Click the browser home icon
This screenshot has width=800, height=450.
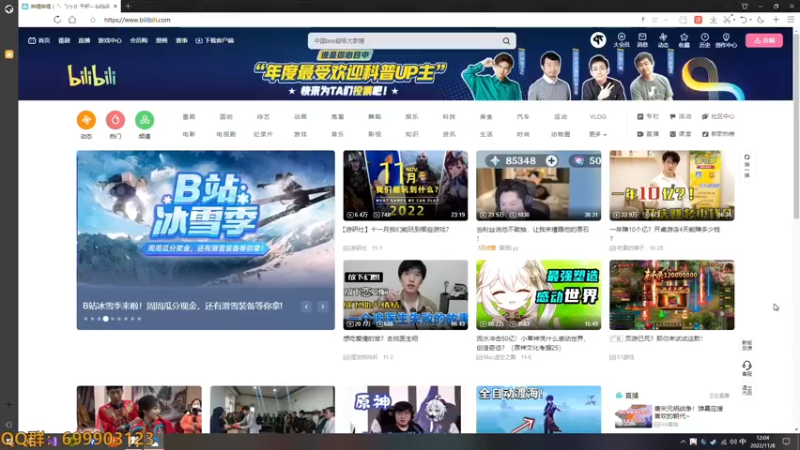click(72, 19)
